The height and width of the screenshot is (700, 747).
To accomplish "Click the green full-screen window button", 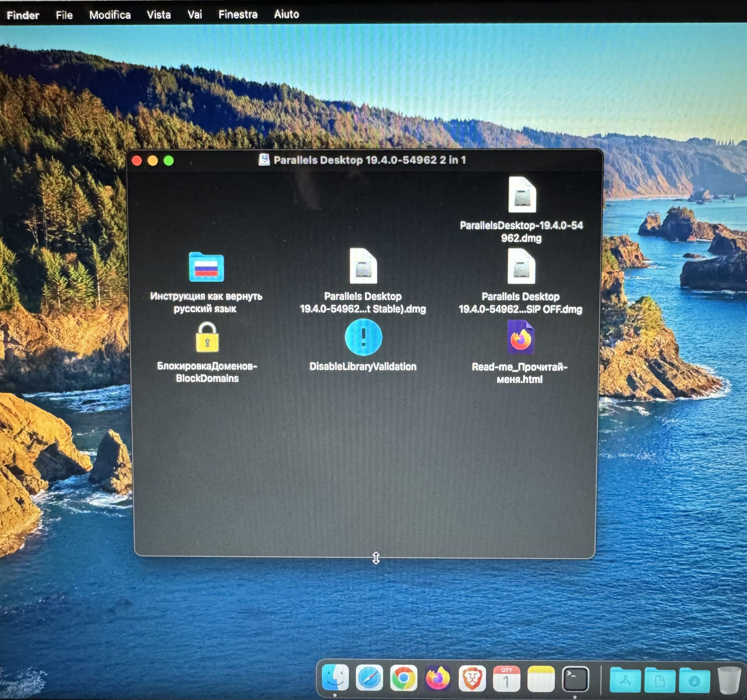I will coord(169,161).
